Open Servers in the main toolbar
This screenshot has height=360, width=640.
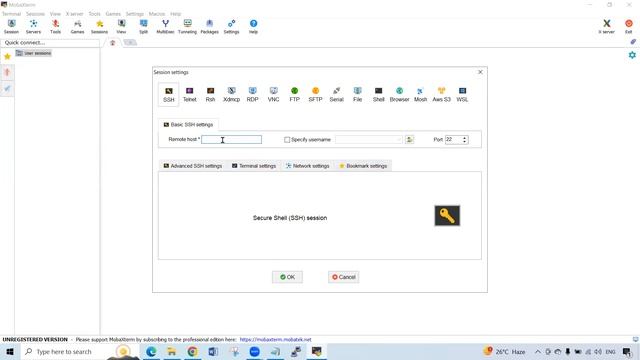33,27
